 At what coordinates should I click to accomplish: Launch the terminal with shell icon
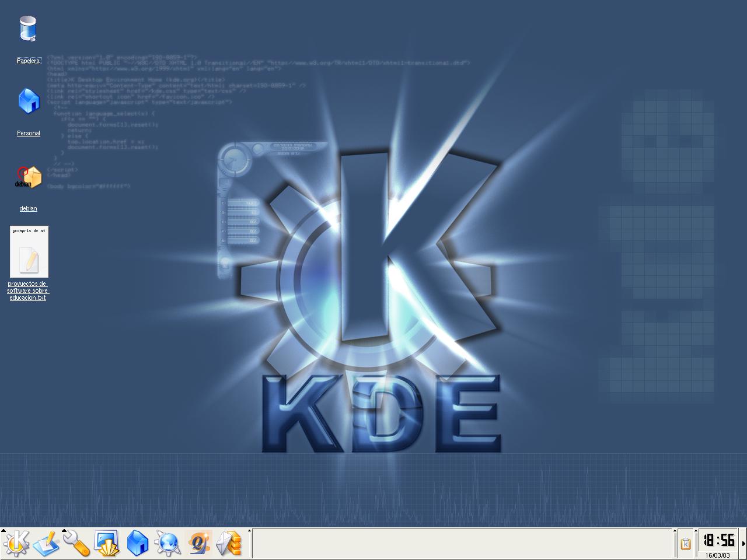107,544
